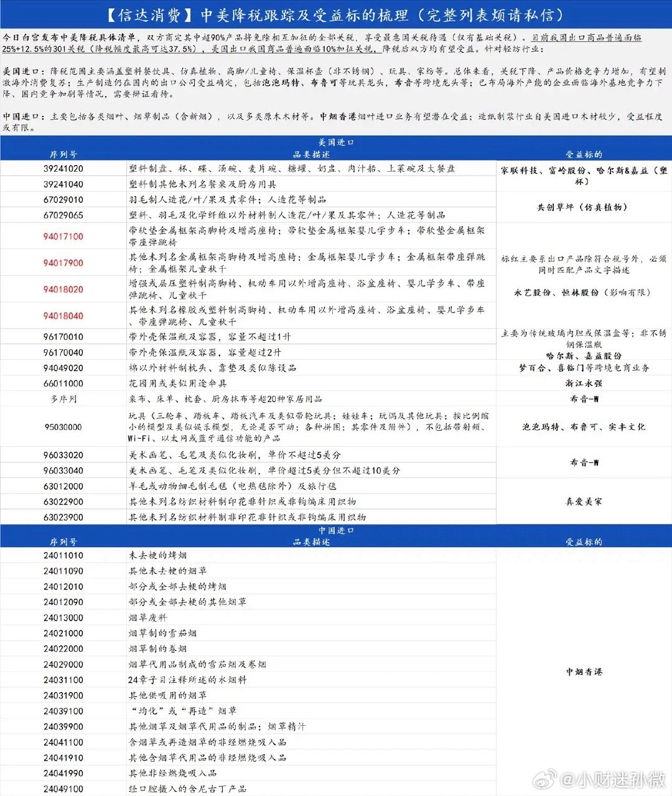Click description 带外壳保温瓶及容器，容量超过2升

(205, 352)
